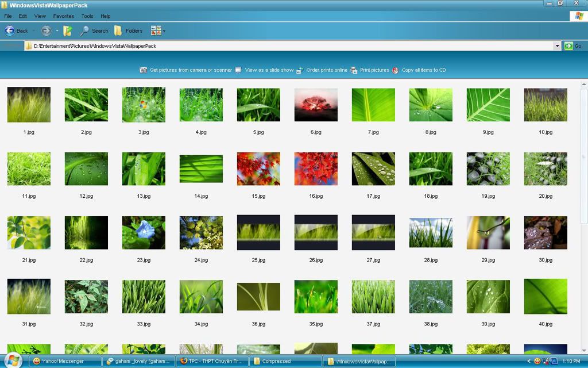588x368 pixels.
Task: Select the 30.jpg thumbnail
Action: tap(546, 233)
